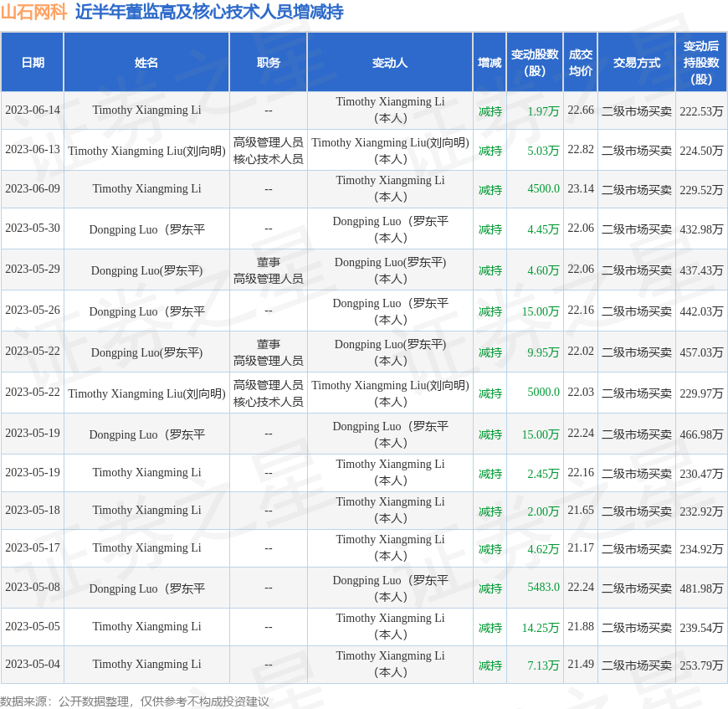Select the date cell 2023-05-04
Screen dimensions: 728x709
[33, 665]
